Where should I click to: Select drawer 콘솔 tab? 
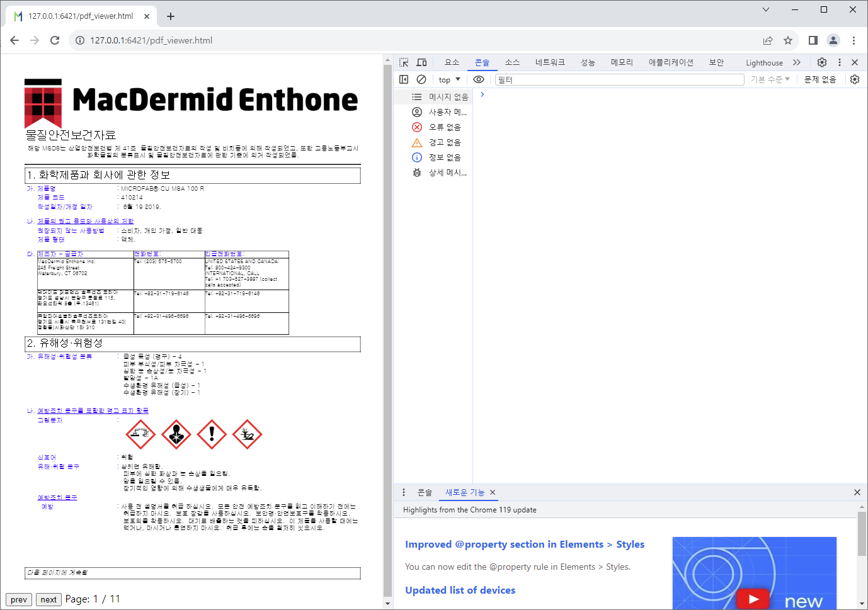(425, 492)
